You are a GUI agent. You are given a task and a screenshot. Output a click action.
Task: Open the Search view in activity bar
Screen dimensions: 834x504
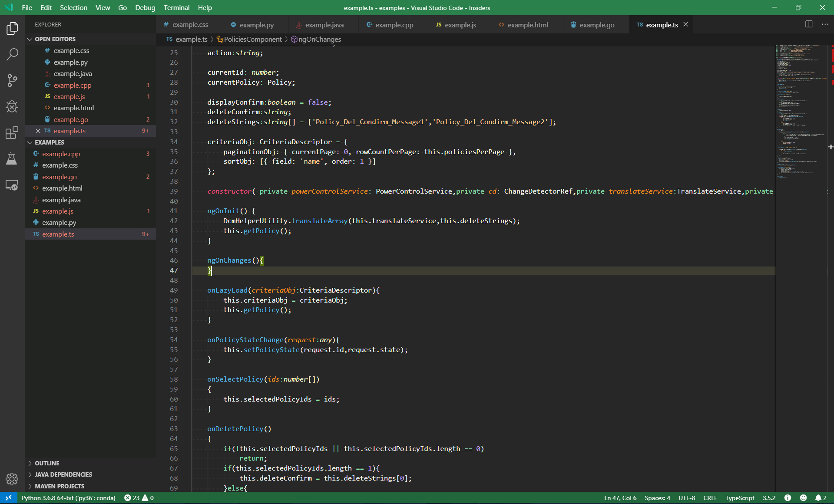point(12,54)
